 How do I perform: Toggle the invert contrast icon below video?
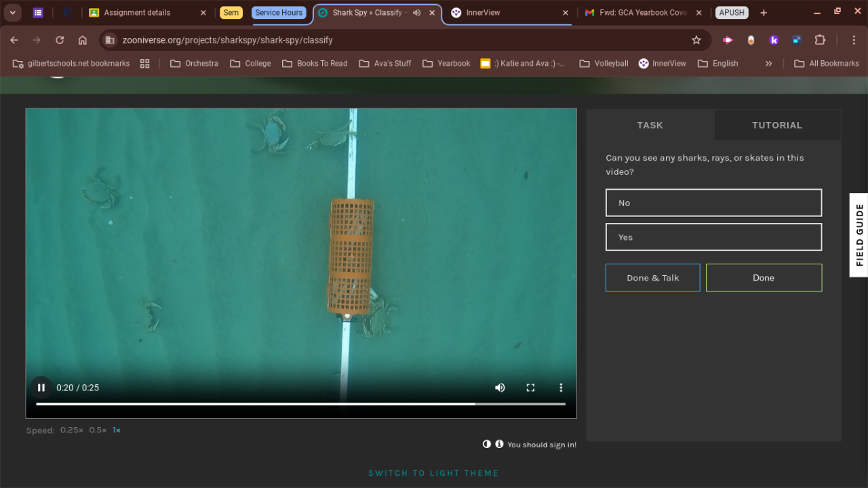(x=486, y=444)
